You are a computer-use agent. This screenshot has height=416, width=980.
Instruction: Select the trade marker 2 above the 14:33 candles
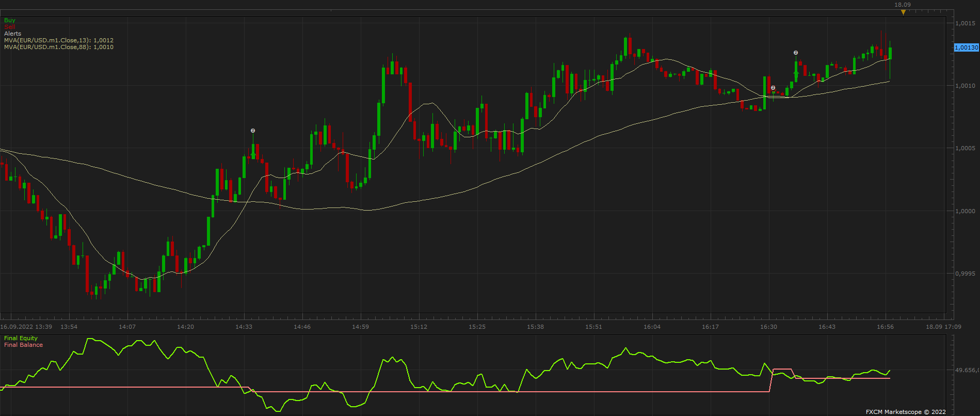coord(253,131)
